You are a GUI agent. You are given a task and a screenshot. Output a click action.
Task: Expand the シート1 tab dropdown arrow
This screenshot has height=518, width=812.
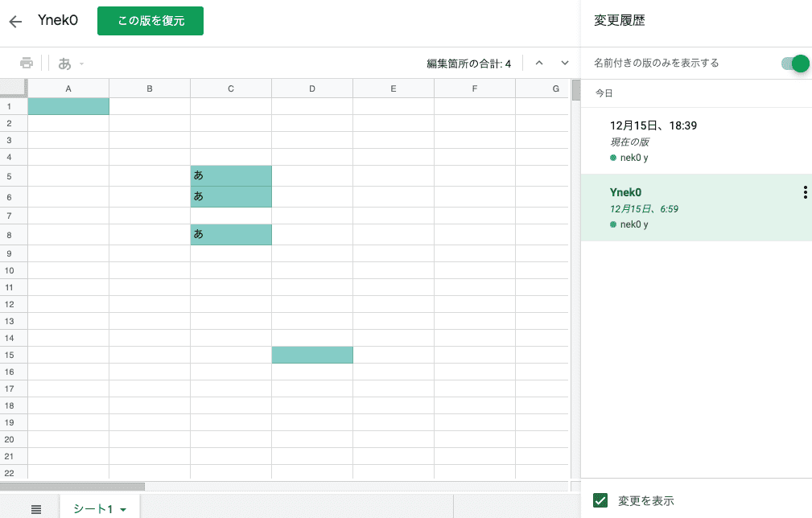click(123, 510)
